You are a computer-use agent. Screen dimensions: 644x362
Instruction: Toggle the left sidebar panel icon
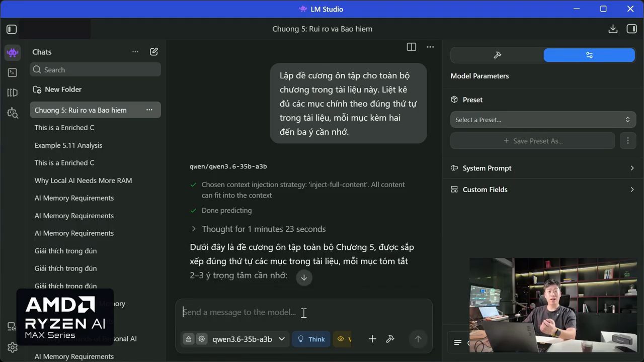point(12,29)
